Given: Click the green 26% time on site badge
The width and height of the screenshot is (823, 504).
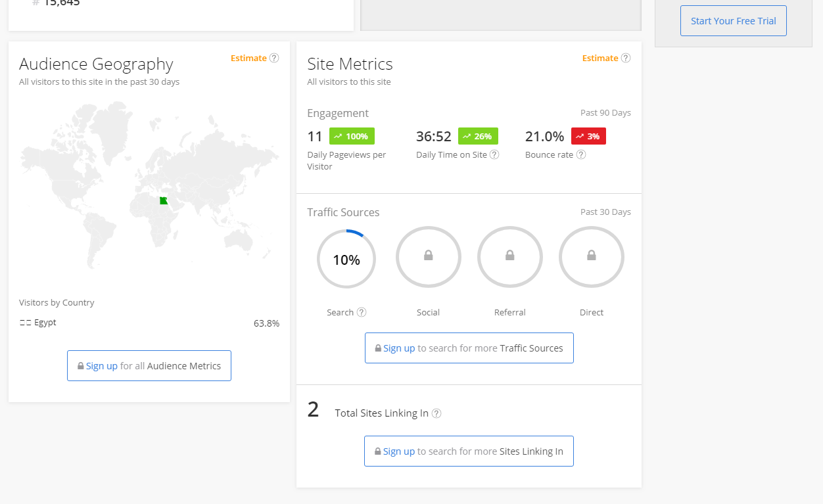Looking at the screenshot, I should tap(478, 136).
